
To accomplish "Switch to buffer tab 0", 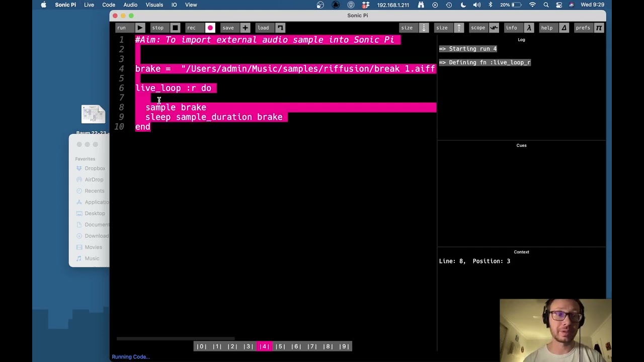I will tap(201, 346).
